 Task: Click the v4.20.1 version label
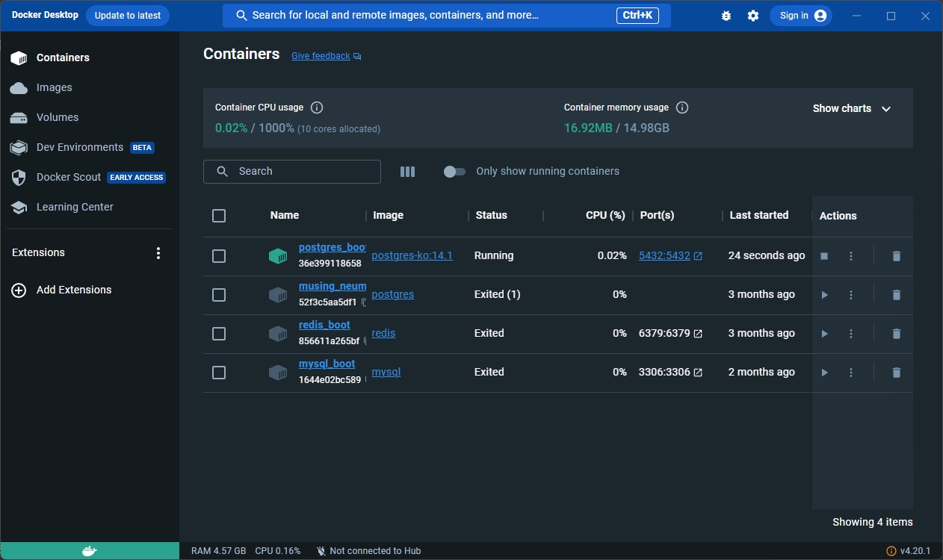[x=915, y=551]
